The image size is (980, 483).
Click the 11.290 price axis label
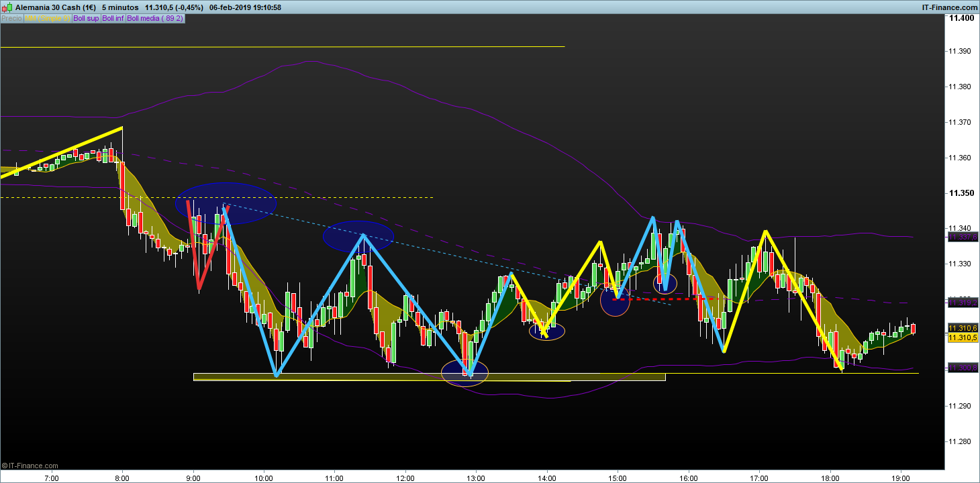pyautogui.click(x=959, y=407)
